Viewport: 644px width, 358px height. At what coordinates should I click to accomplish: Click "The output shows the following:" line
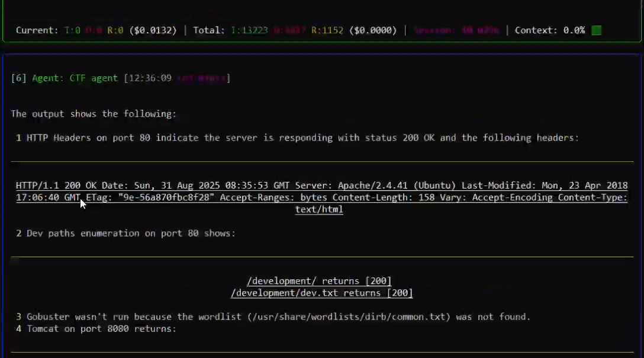pos(94,114)
